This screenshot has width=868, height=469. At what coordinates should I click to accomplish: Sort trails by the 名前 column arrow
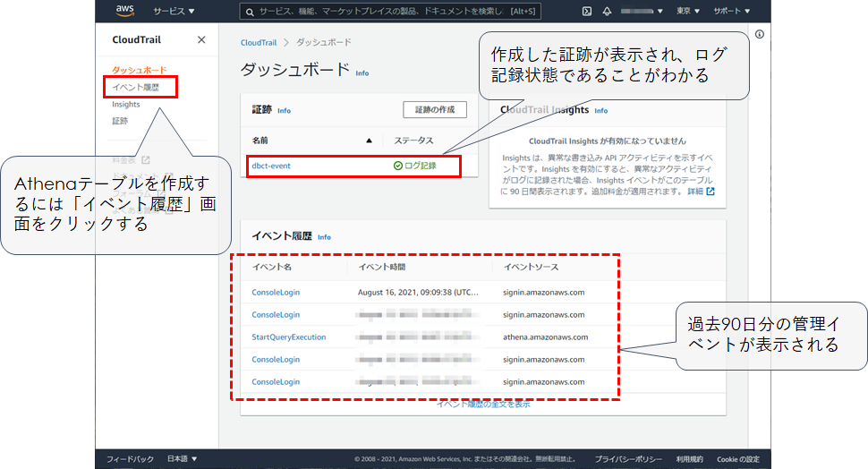369,141
